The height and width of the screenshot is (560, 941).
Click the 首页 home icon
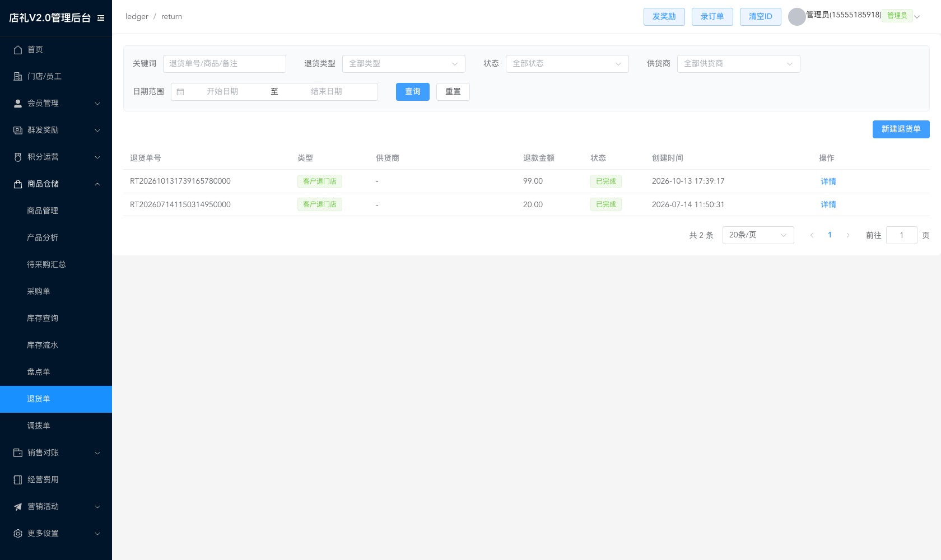pyautogui.click(x=18, y=50)
